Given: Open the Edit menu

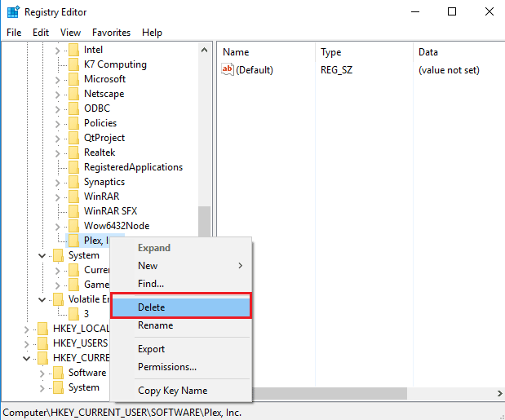Looking at the screenshot, I should (41, 33).
